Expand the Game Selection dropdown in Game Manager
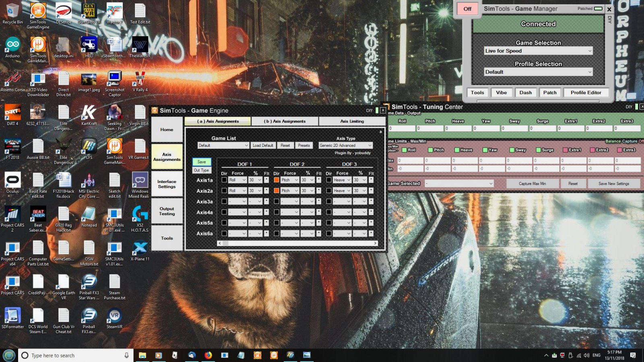Image resolution: width=644 pixels, height=362 pixels. coord(538,51)
